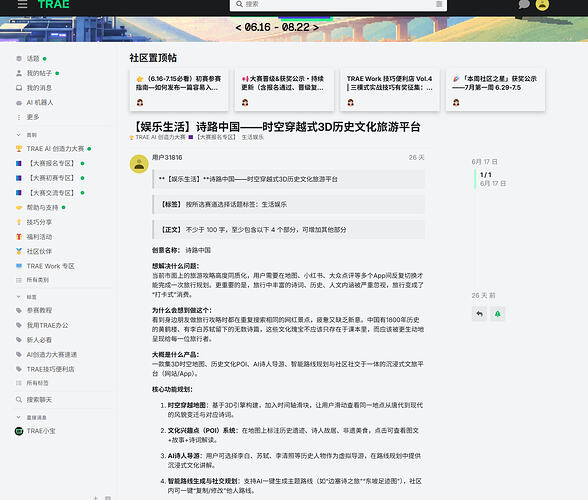Viewport: 588px width, 500px height.
Task: Open TRAE AI 创造力大赛 category
Action: [55, 149]
